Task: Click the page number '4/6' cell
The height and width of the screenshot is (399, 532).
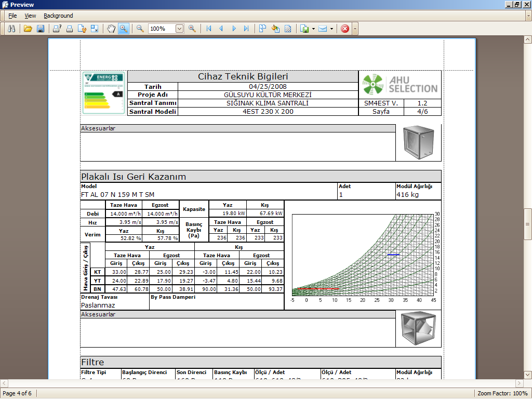Action: [422, 111]
